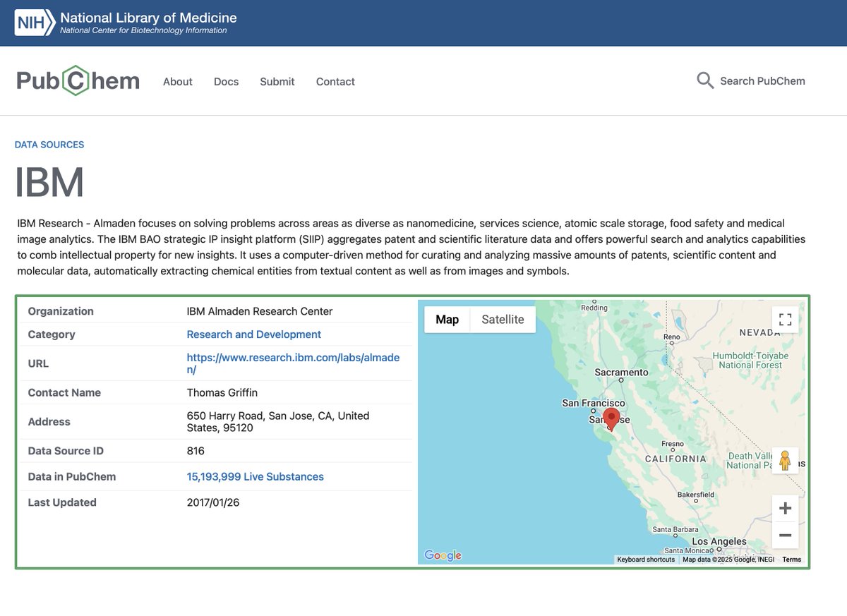
Task: Open the map Keyboard shortcuts button
Action: click(646, 560)
